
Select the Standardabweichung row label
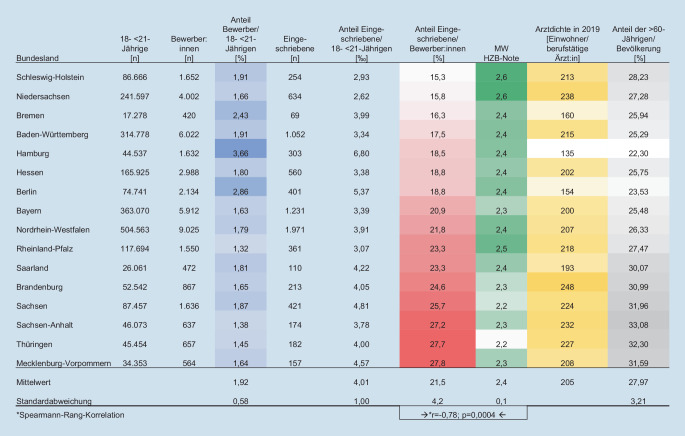pyautogui.click(x=54, y=401)
